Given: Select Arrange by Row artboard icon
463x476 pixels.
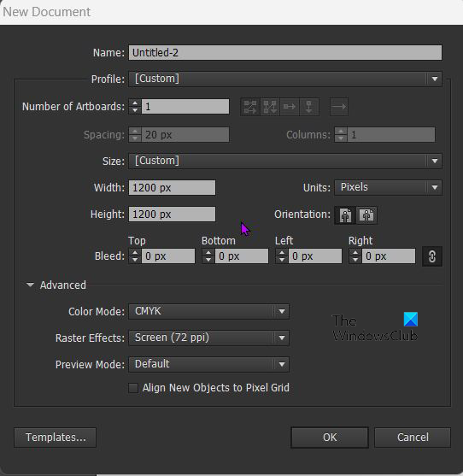Looking at the screenshot, I should 290,107.
